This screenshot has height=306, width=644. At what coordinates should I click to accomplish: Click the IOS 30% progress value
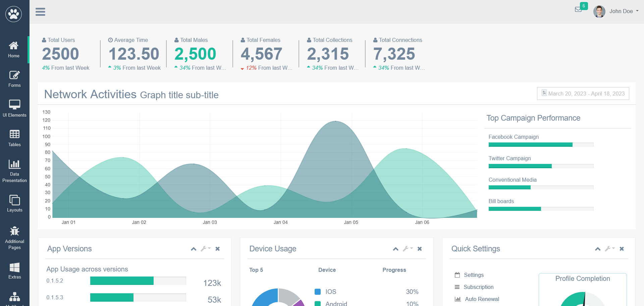tap(412, 292)
